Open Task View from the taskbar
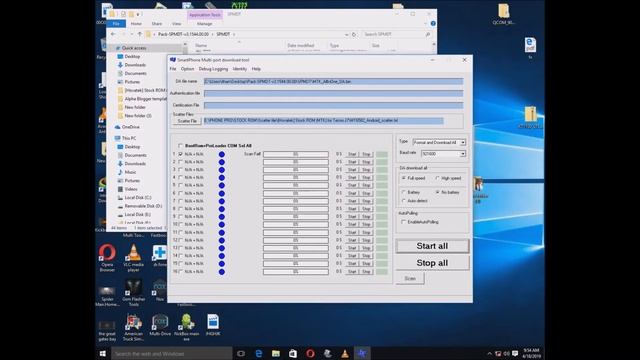 (241, 353)
